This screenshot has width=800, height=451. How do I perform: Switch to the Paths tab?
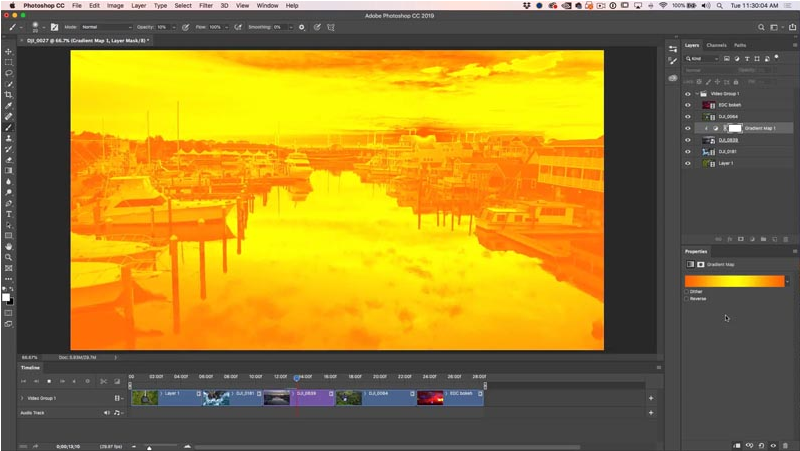[x=740, y=45]
